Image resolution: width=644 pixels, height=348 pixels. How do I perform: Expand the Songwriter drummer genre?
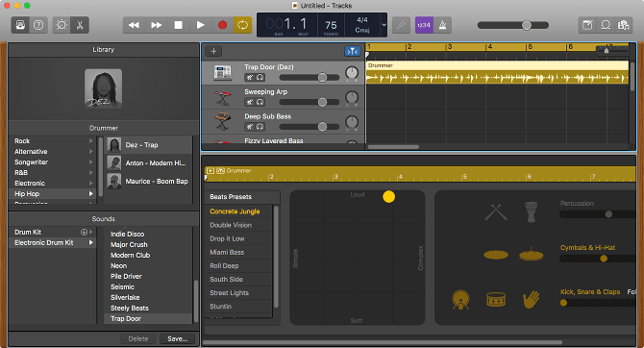(91, 162)
